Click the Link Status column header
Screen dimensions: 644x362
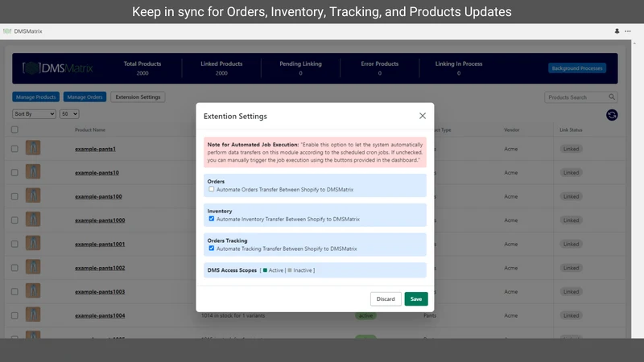tap(571, 130)
